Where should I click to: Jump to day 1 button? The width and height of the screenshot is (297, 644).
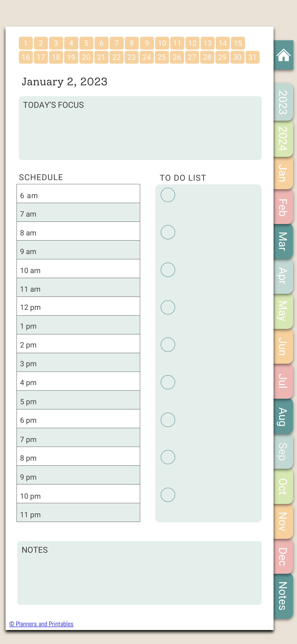coord(26,43)
